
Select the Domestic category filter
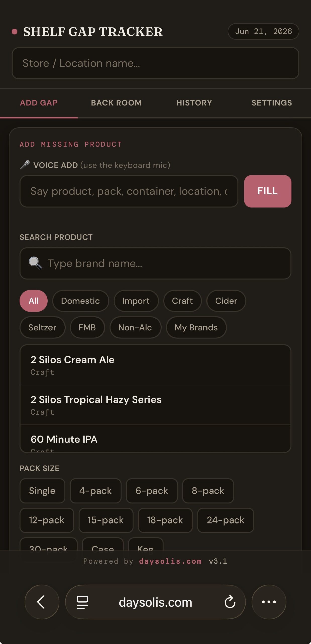tap(80, 301)
